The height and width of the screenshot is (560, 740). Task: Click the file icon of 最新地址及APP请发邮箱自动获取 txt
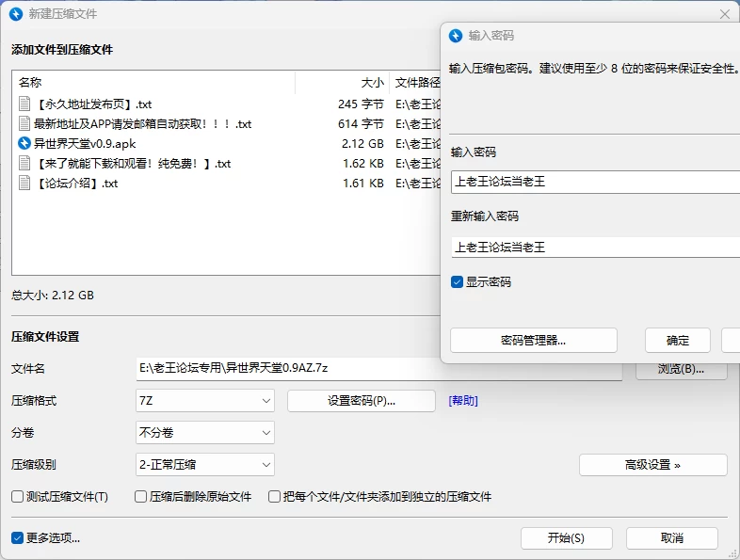coord(24,123)
